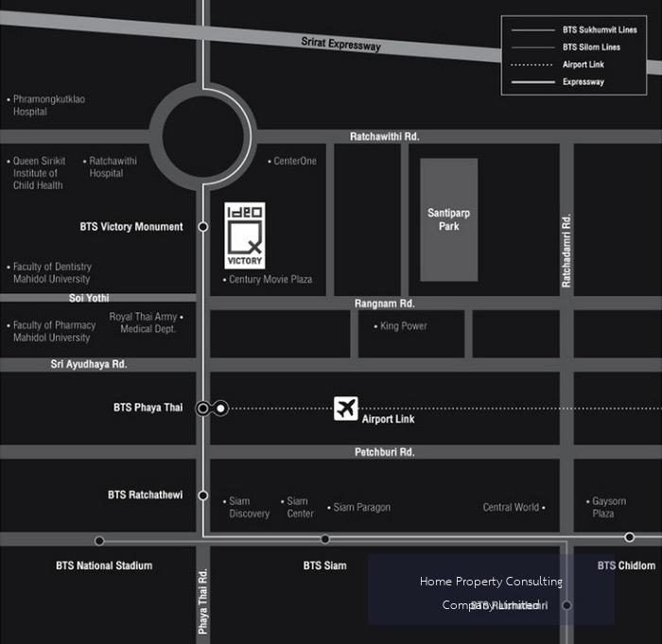Viewport: 662px width, 644px height.
Task: Click the Airport Link Phaya Thai interchange marker
Action: [x=220, y=409]
